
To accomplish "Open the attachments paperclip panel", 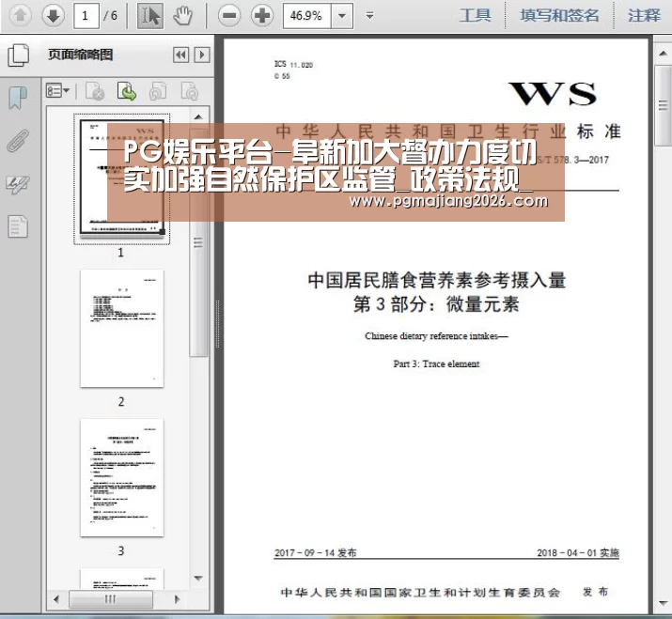I will click(x=18, y=141).
